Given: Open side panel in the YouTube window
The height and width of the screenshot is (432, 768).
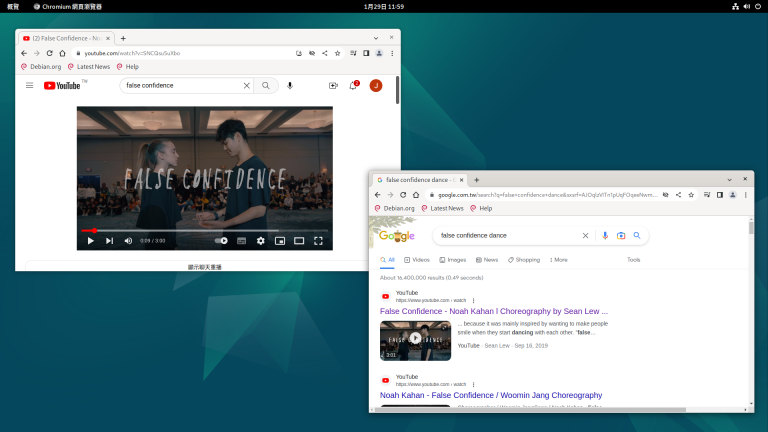Looking at the screenshot, I should pyautogui.click(x=366, y=53).
